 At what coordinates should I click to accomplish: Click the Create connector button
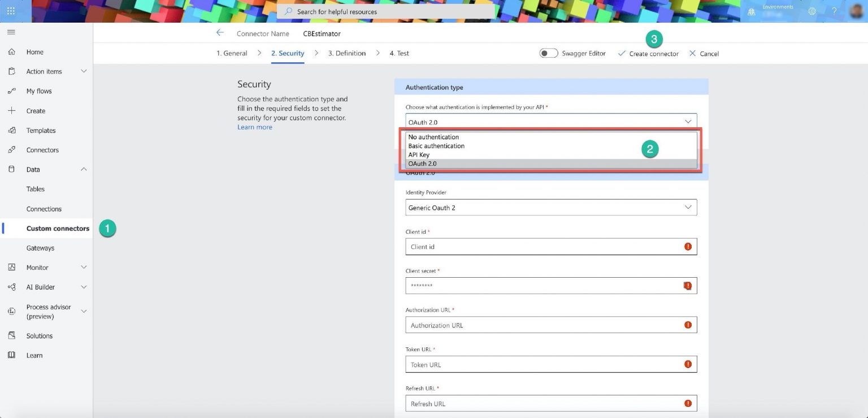click(648, 54)
